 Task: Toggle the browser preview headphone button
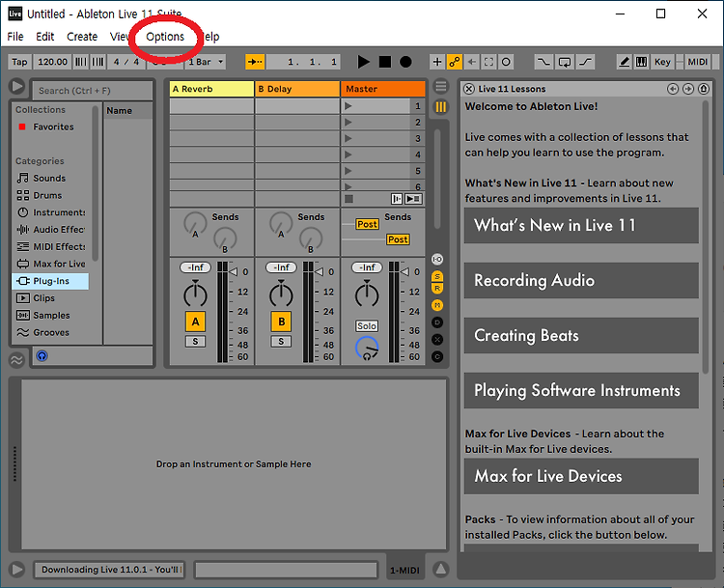pos(42,355)
